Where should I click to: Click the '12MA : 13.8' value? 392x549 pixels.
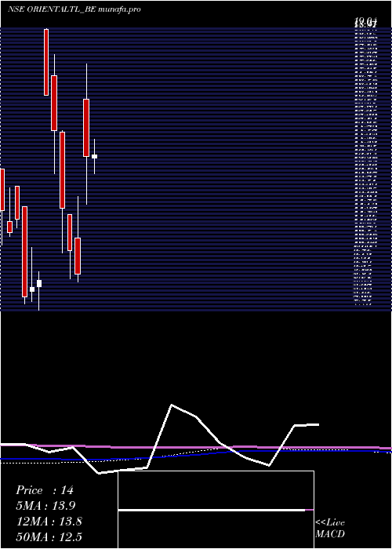(49, 522)
